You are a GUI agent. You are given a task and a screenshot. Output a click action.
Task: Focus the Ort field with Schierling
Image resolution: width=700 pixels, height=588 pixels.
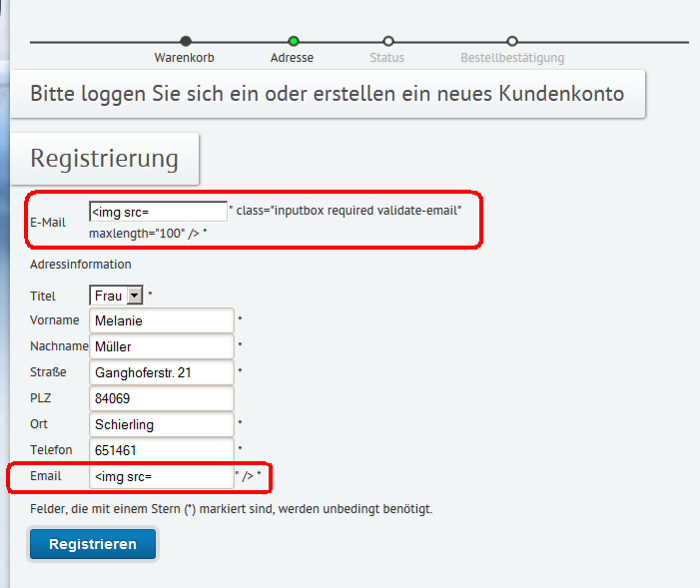tap(162, 424)
